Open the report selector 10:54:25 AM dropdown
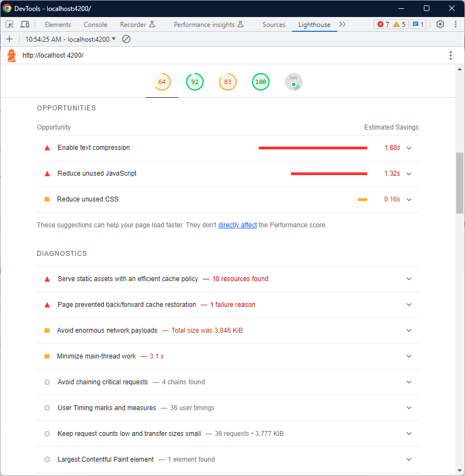465x476 pixels. pos(70,39)
